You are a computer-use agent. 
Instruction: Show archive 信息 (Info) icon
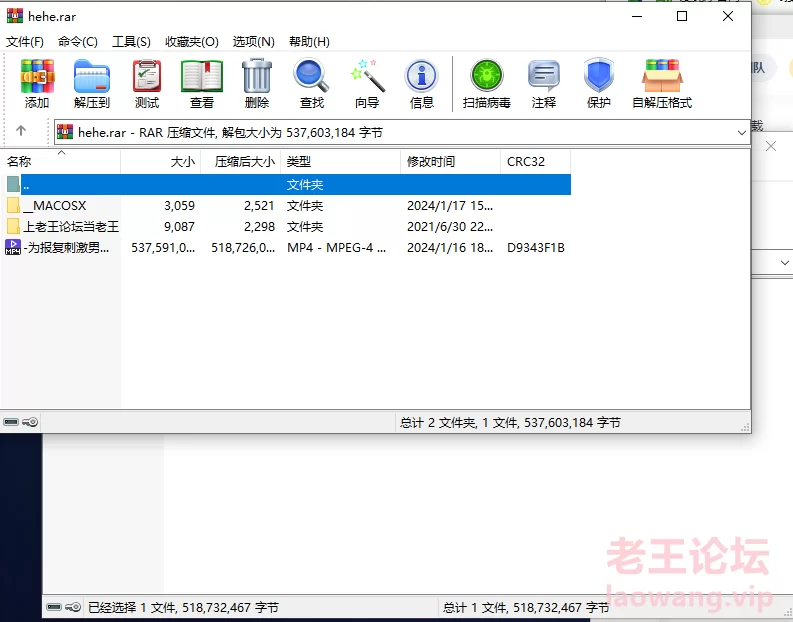coord(422,84)
